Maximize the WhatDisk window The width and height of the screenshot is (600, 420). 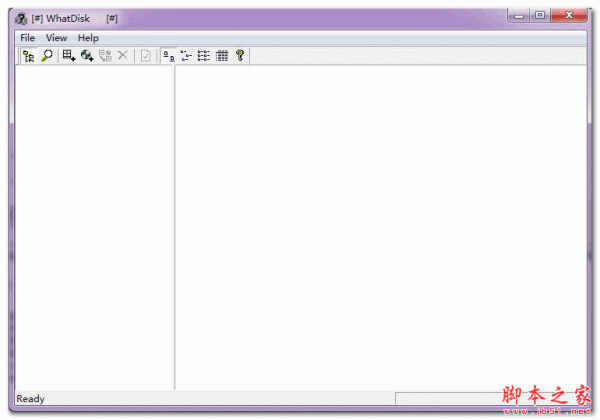540,15
